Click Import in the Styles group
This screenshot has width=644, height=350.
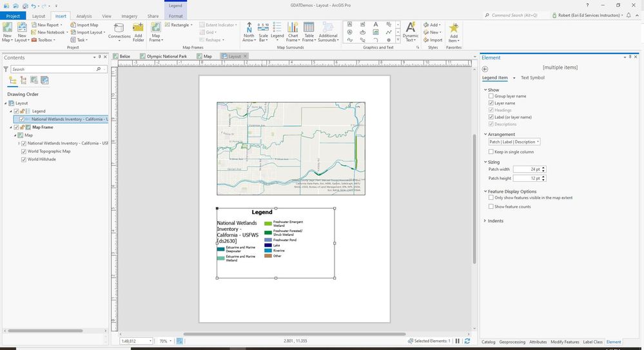click(x=433, y=40)
